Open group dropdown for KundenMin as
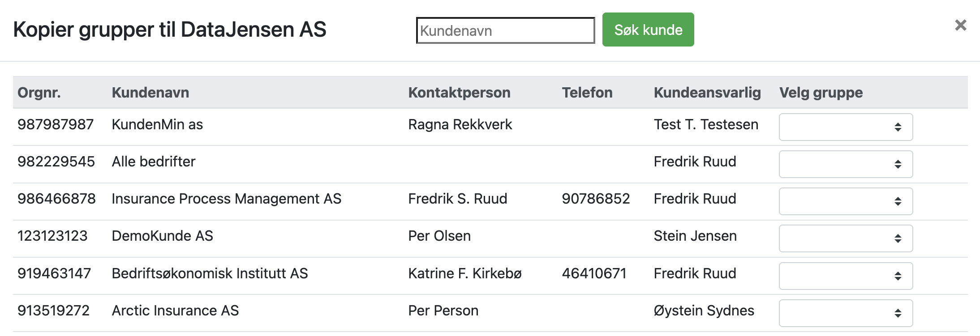This screenshot has height=336, width=980. pyautogui.click(x=845, y=127)
